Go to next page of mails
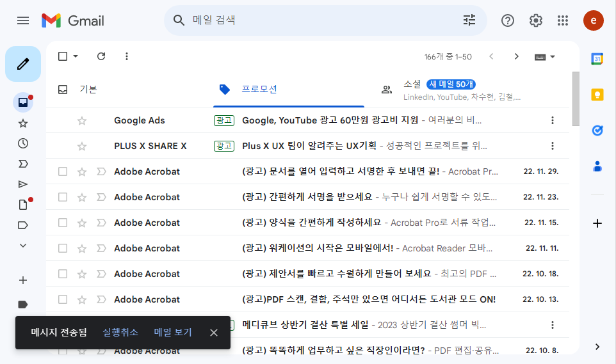Image resolution: width=616 pixels, height=364 pixels. 517,56
